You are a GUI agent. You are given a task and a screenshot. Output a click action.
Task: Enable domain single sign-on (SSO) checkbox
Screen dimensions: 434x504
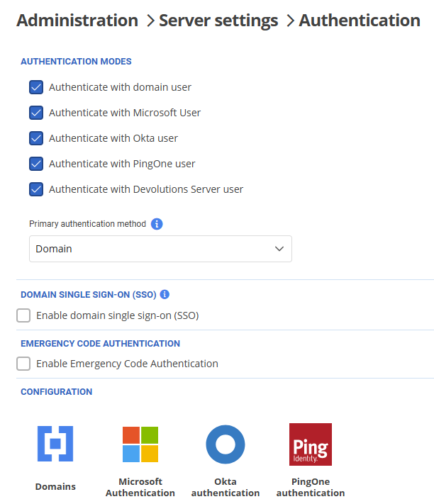point(23,315)
